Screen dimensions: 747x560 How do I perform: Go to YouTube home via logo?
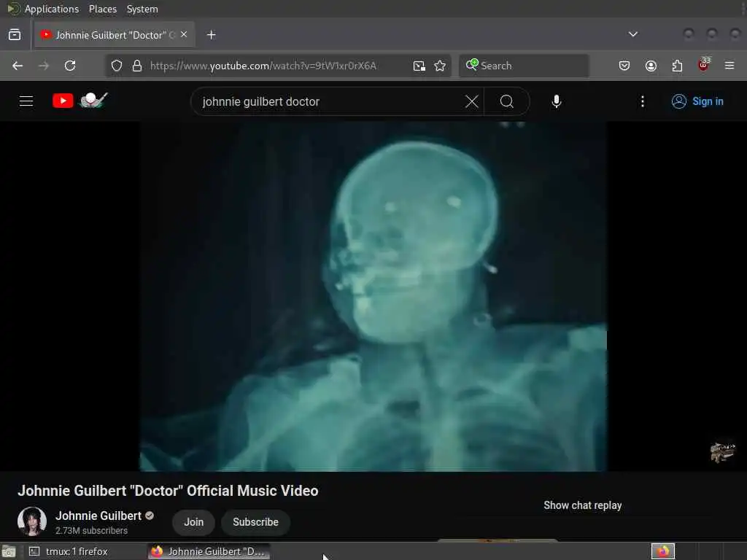[80, 101]
